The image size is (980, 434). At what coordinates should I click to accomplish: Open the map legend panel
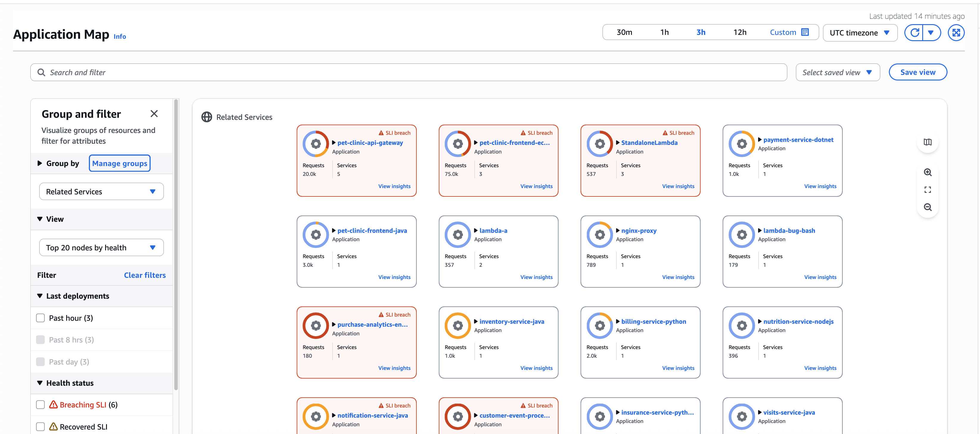tap(928, 142)
